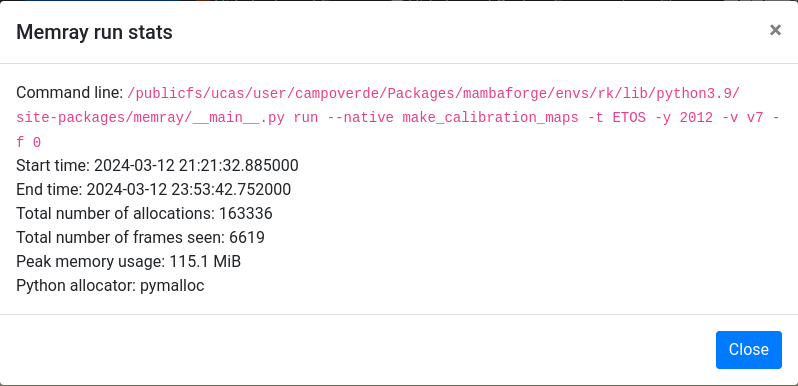Click the peak memory value 115.1 MiB

205,262
